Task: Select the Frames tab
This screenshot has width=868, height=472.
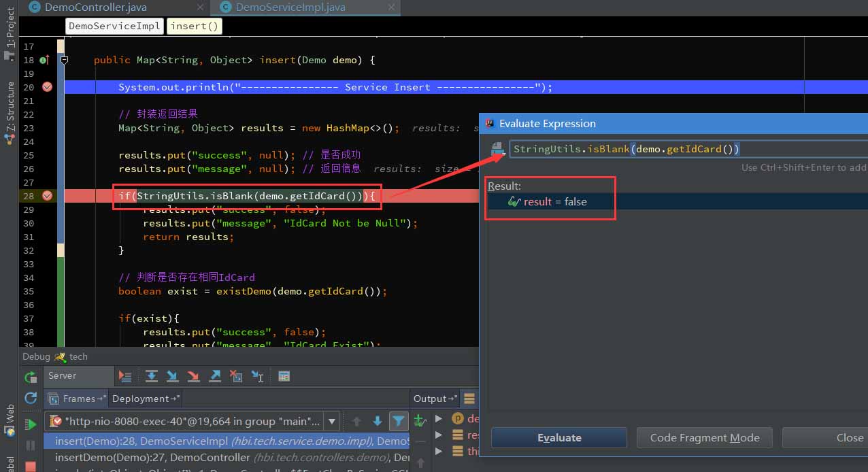Action: point(78,399)
